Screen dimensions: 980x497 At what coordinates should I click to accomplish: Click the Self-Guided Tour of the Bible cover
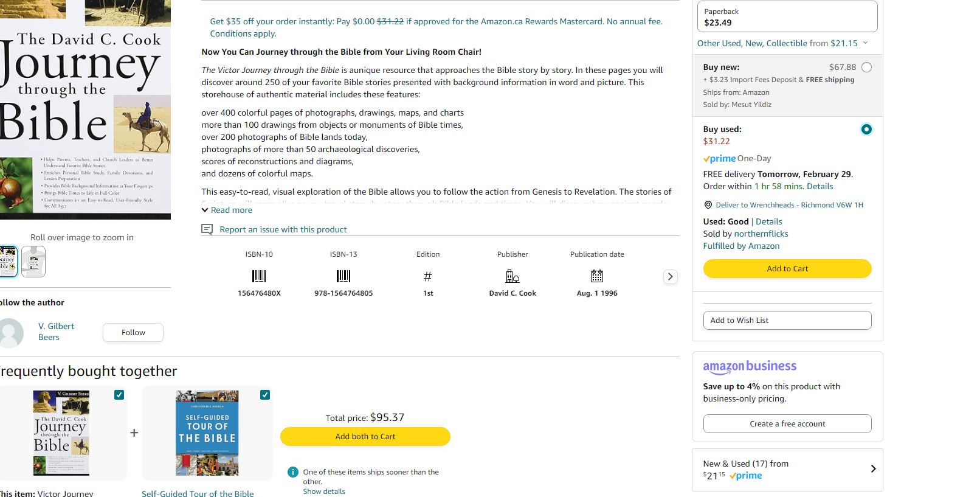point(207,433)
